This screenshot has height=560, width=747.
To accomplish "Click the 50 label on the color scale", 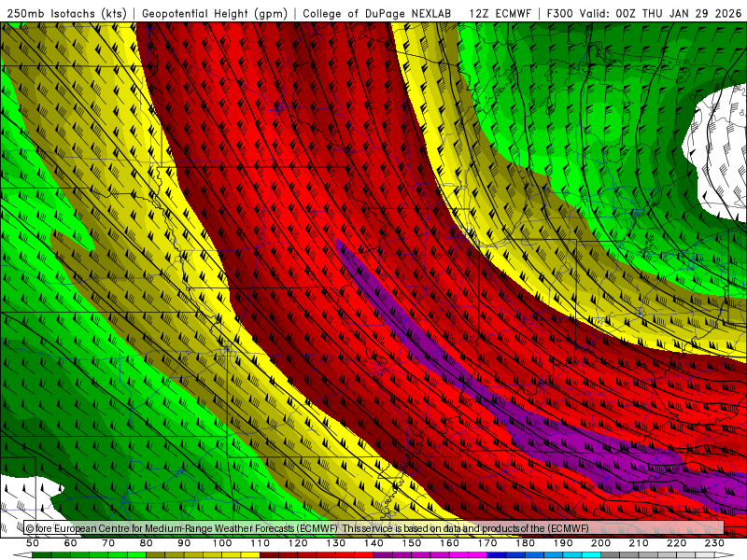I will pyautogui.click(x=33, y=543).
